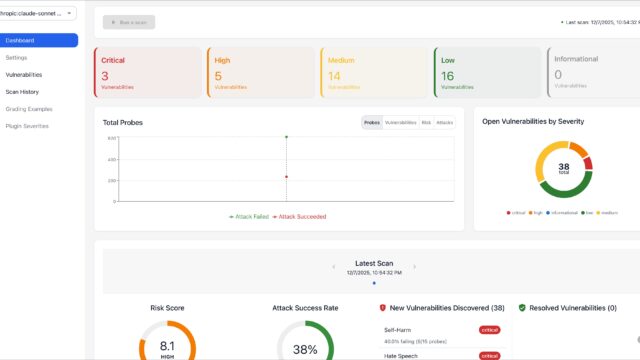Toggle Attack Succeeded legend entry
The image size is (640, 360).
[299, 217]
